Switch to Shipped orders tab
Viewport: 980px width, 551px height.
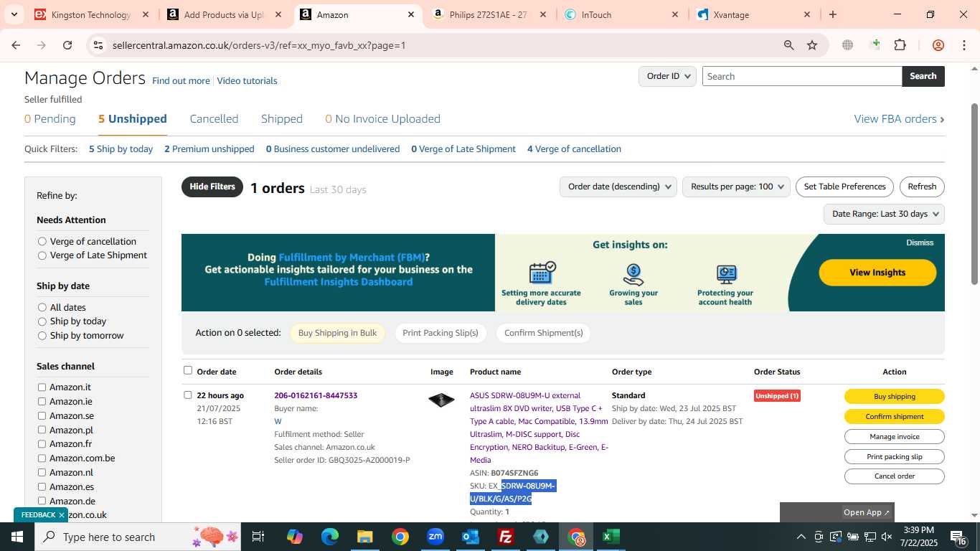tap(282, 119)
